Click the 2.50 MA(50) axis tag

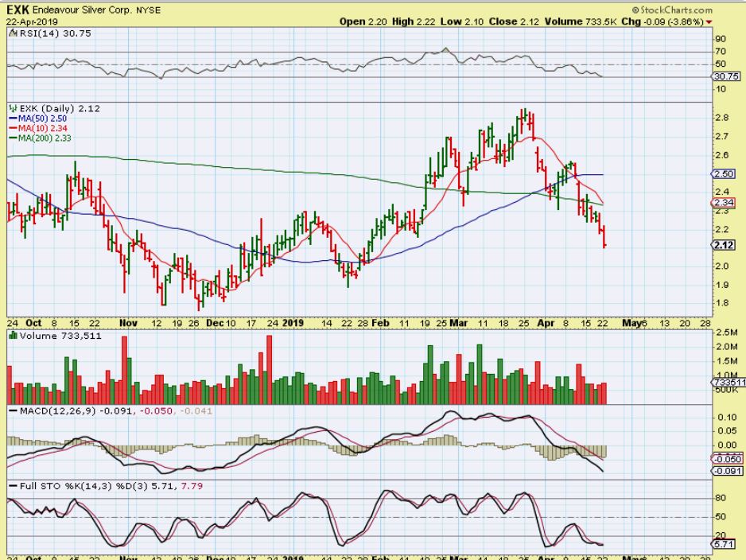pyautogui.click(x=725, y=173)
